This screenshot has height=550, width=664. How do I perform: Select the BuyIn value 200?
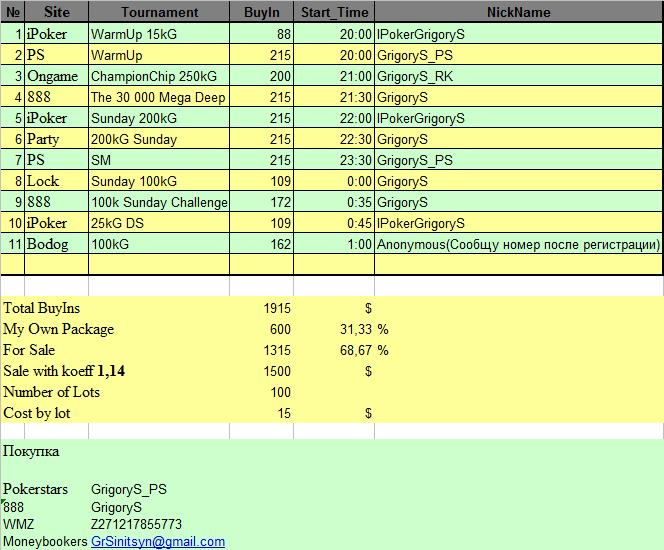coord(261,76)
